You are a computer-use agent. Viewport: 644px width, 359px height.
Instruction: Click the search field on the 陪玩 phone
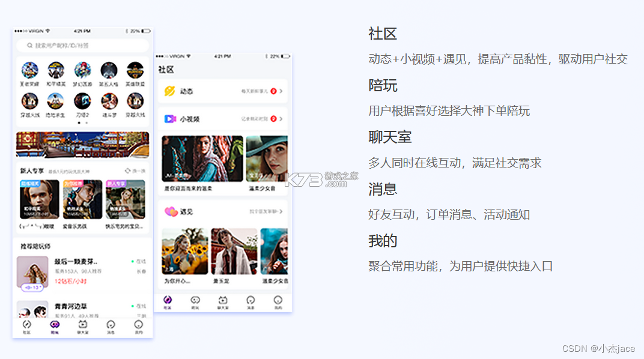click(82, 46)
